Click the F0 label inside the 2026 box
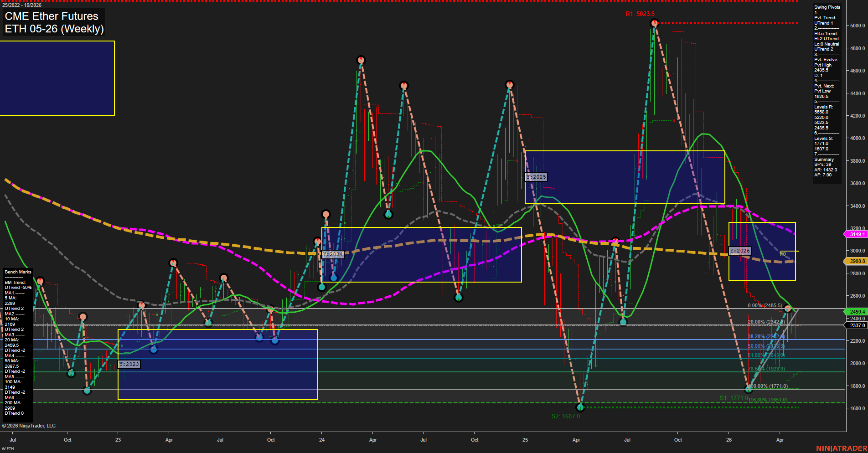This screenshot has height=453, width=868. [783, 254]
